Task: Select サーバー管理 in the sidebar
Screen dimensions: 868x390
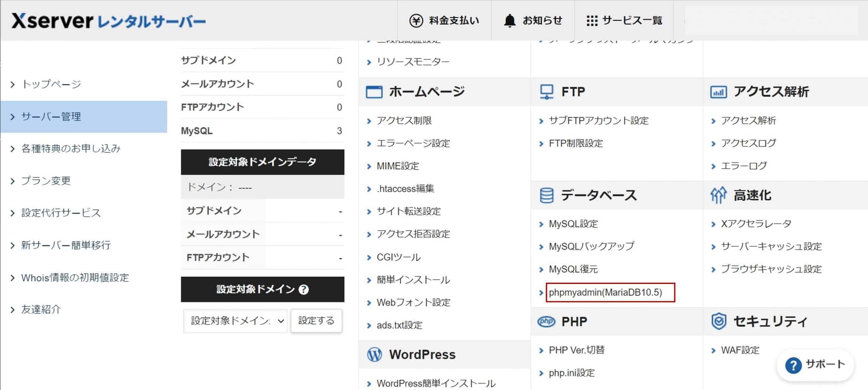Action: pyautogui.click(x=83, y=117)
